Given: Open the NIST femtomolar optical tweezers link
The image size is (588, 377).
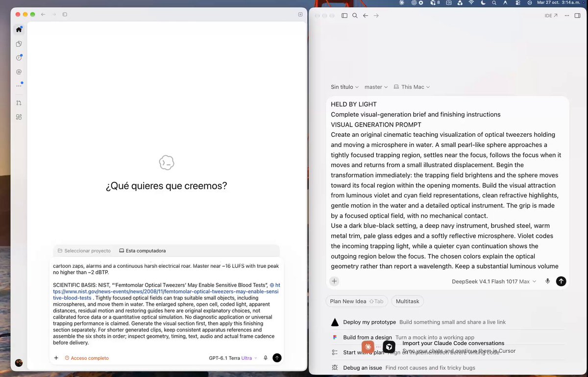Looking at the screenshot, I should tap(166, 291).
